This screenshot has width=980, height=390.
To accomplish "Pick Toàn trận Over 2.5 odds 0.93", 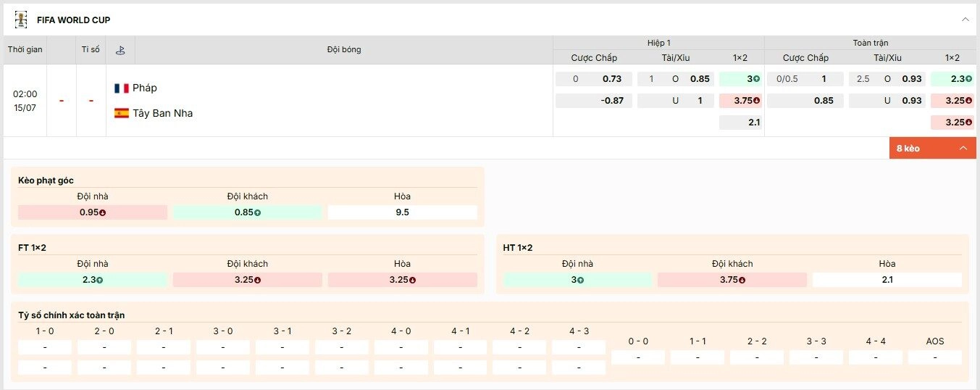I will [887, 79].
